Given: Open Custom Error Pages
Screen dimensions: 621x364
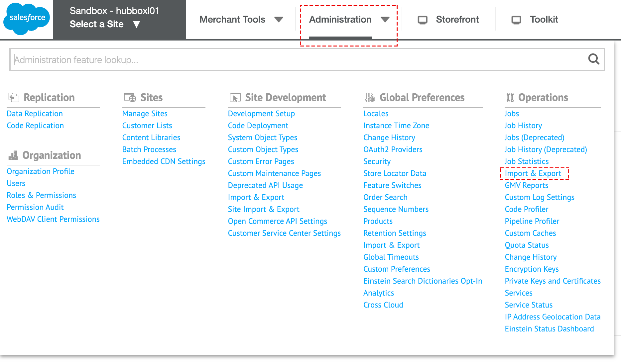Looking at the screenshot, I should point(261,161).
